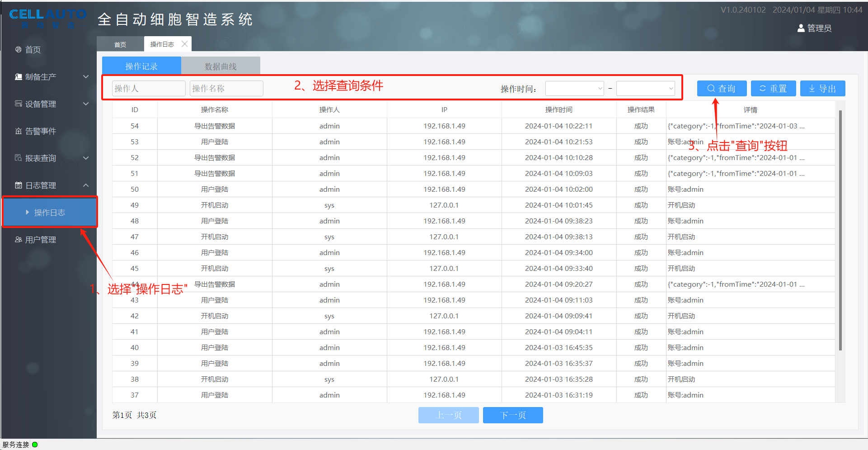The height and width of the screenshot is (450, 868).
Task: Click 用户登陆 operation in row 53
Action: (x=215, y=142)
